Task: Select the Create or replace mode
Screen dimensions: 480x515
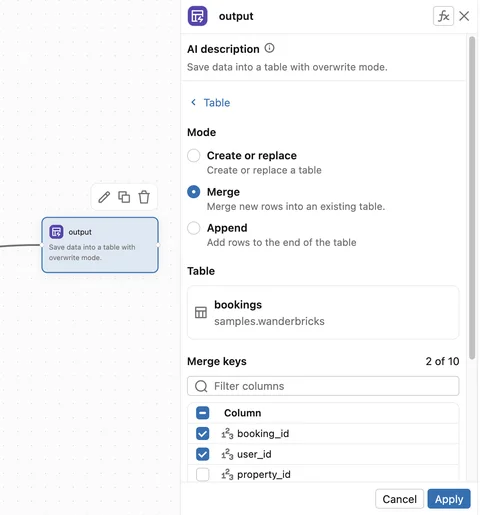Action: pyautogui.click(x=194, y=156)
